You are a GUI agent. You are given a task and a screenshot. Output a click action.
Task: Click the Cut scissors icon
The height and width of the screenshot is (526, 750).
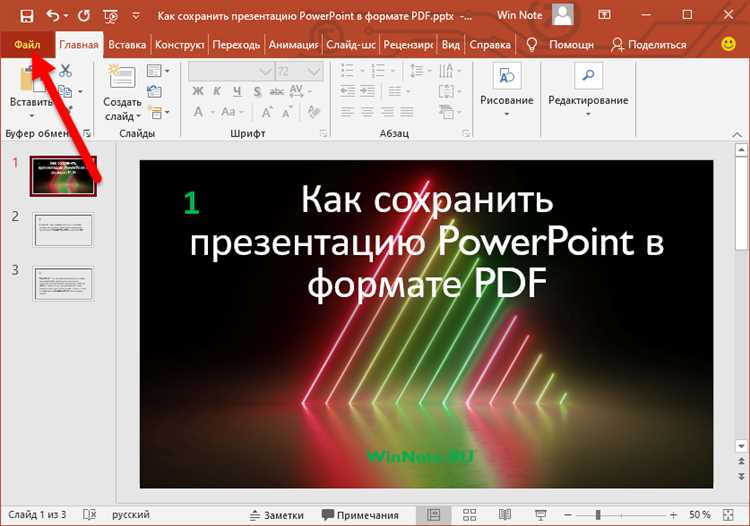point(65,70)
